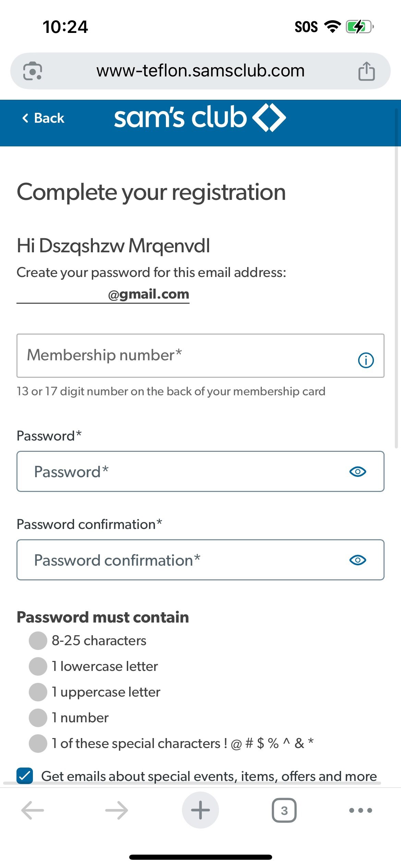Show password in the Password field
Screen dimensions: 401x868
click(357, 472)
